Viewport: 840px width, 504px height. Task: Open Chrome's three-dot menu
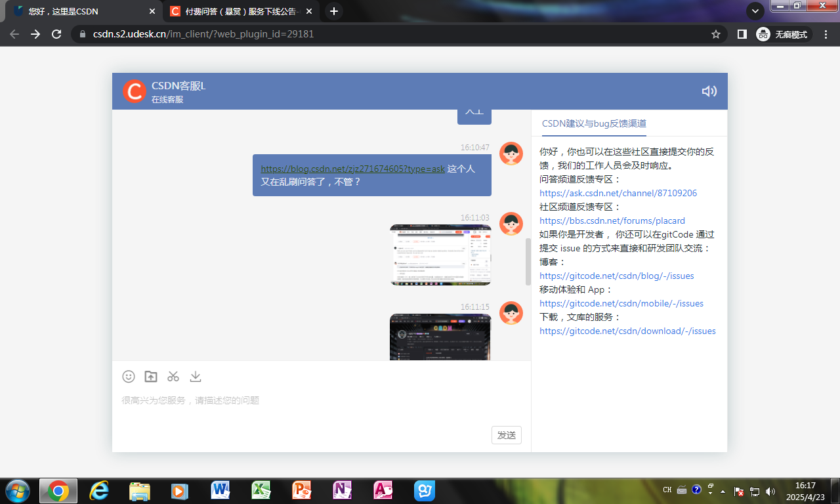point(826,34)
